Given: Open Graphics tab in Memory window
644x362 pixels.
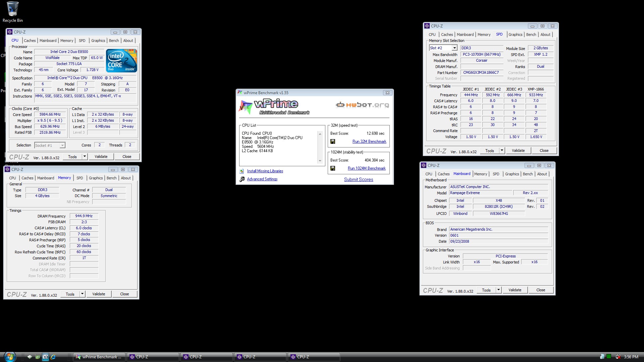Looking at the screenshot, I should [96, 178].
